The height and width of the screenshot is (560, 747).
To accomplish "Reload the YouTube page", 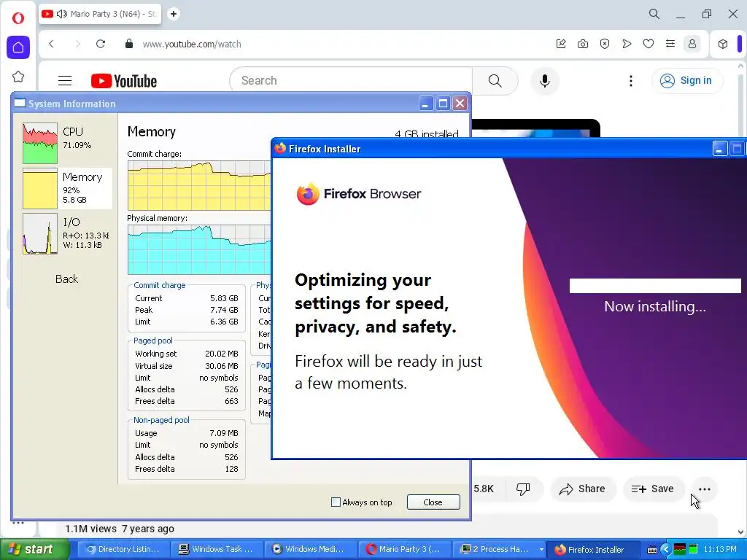I will [x=101, y=44].
